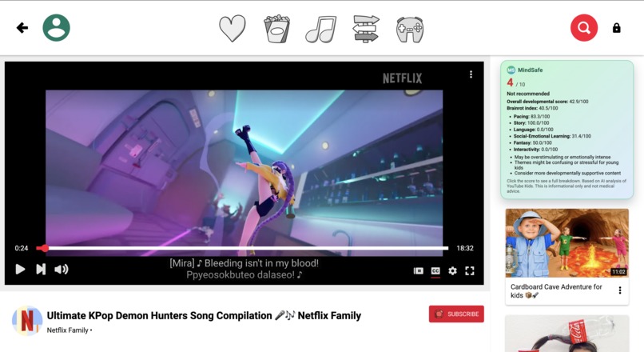Open Cardboard Cave Adventure video thumbnail
Viewport: 644px width, 352px height.
click(x=566, y=243)
